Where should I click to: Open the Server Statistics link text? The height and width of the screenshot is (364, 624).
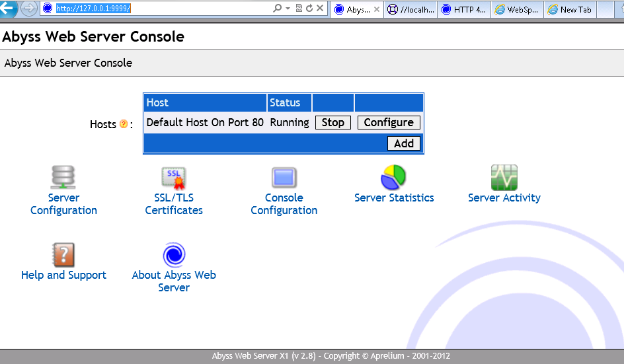pos(394,198)
